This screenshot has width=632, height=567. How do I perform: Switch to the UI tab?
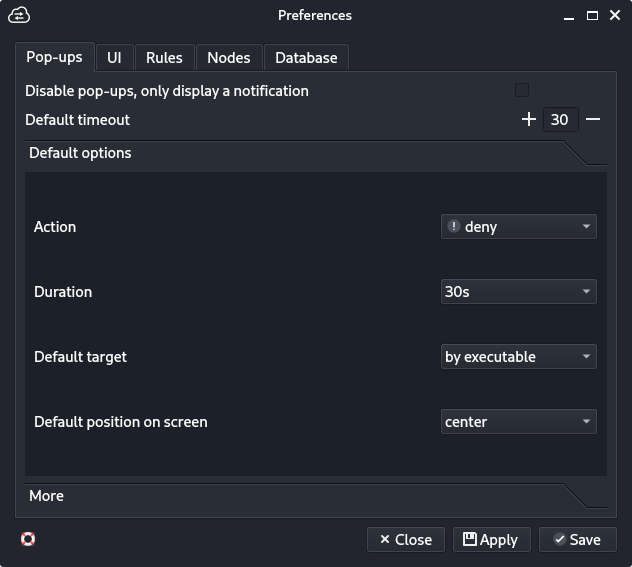click(x=114, y=58)
